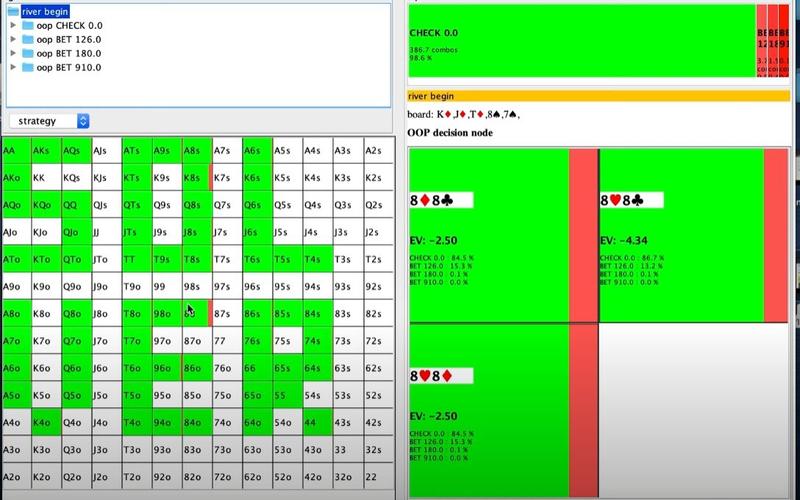The image size is (800, 500).
Task: Select the J8s hand cell
Action: 197,232
